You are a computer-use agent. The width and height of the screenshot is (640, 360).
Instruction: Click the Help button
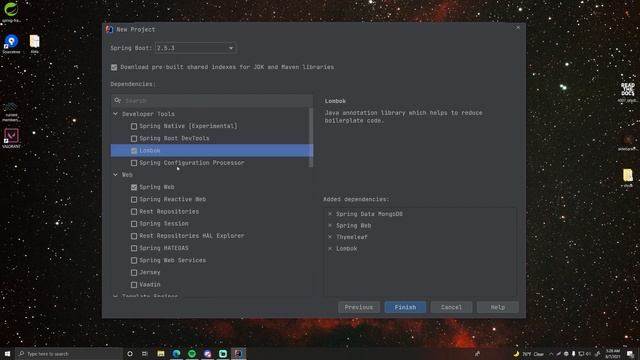coord(498,307)
